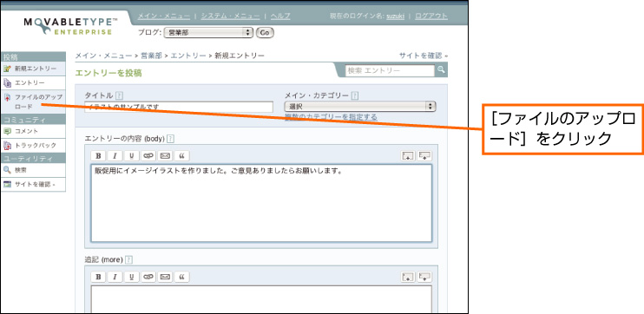Open コメント in the sidebar

[33, 131]
